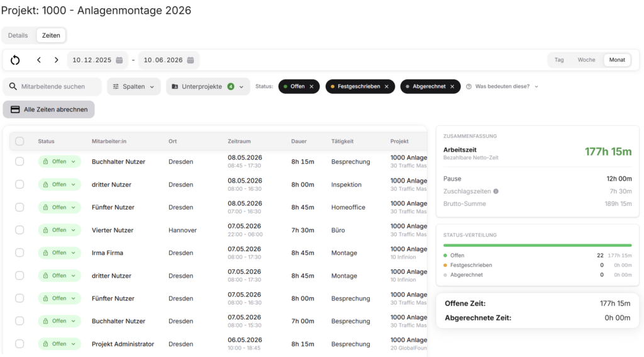Select Fünfter Nutzer Homeoffice row checkbox
Viewport: 644px width, 357px height.
(x=19, y=207)
